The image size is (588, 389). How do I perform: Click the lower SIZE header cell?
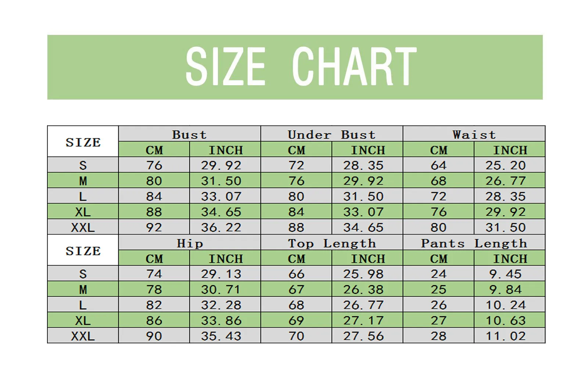click(83, 251)
